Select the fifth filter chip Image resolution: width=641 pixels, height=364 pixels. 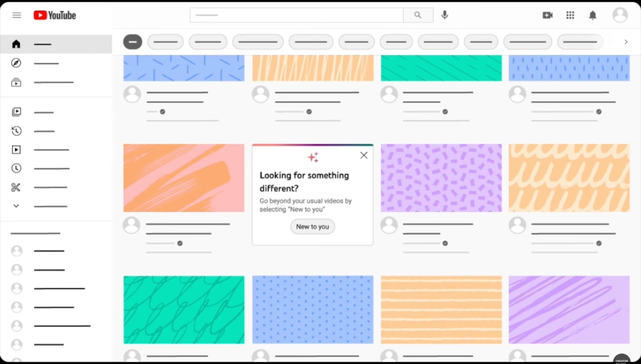coord(310,42)
